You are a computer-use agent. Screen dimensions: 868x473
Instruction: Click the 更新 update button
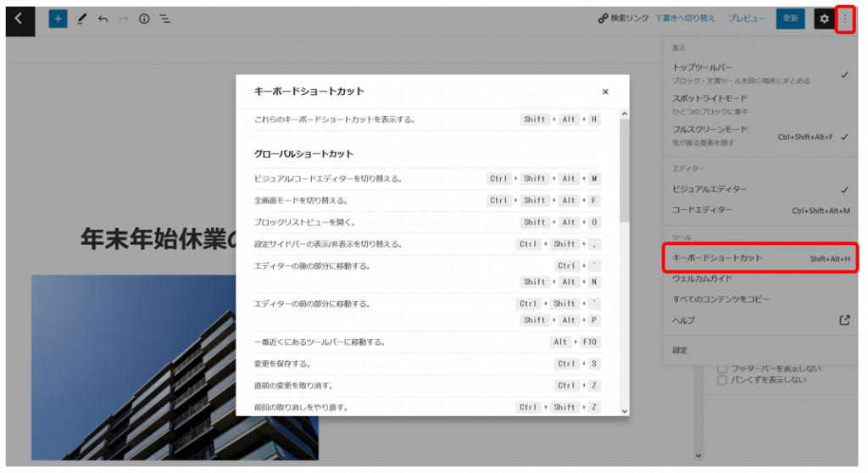[x=790, y=19]
